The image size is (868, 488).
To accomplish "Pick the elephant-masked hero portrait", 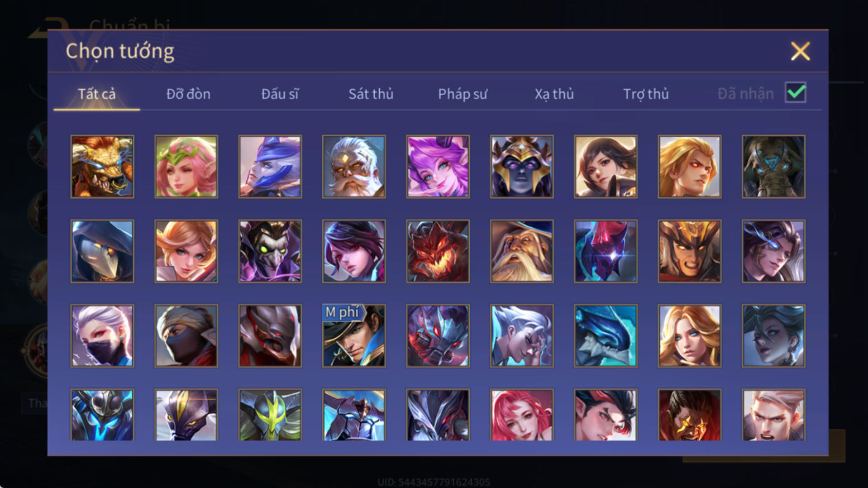I will point(774,166).
